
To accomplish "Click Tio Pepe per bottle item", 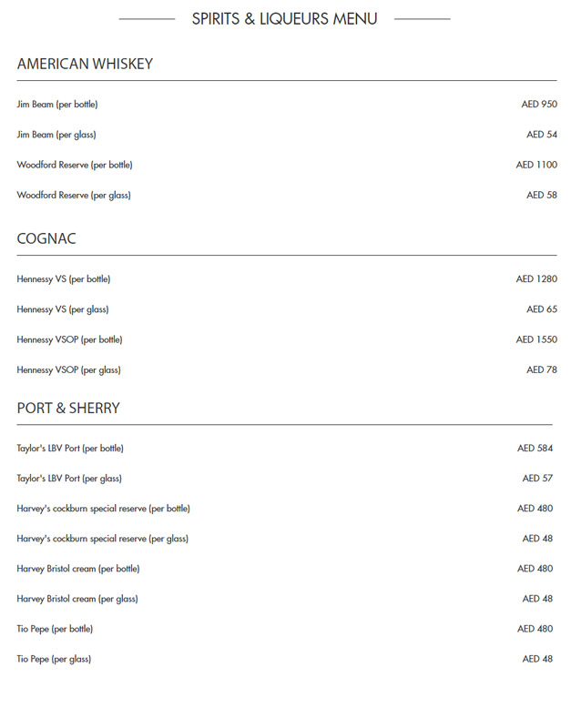I will 55,629.
